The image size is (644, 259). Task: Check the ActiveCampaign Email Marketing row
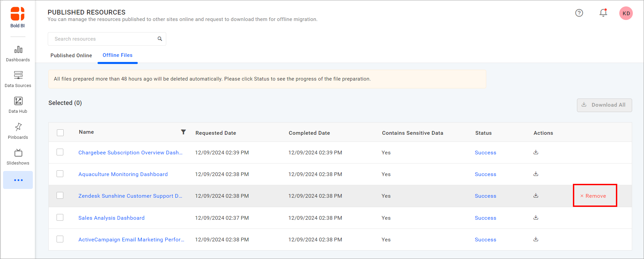coord(60,239)
